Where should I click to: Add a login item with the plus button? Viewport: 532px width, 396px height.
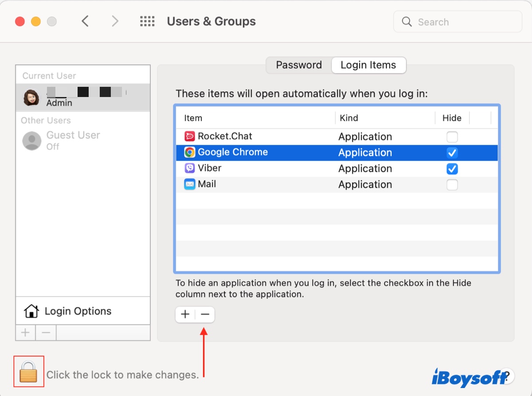tap(185, 314)
